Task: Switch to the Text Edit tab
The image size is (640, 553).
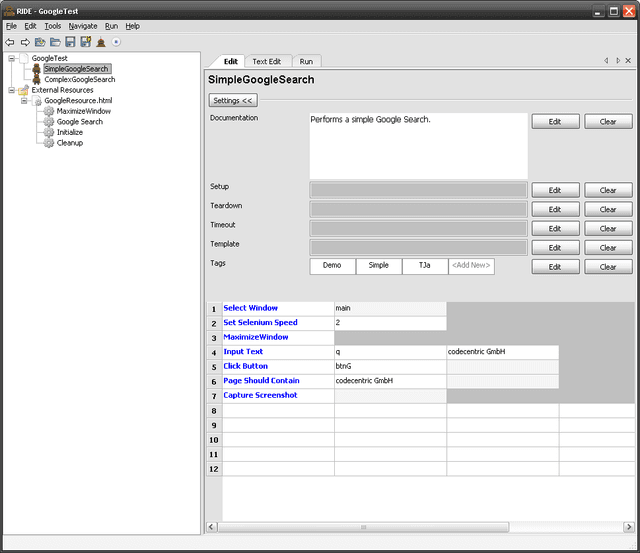Action: coord(268,61)
